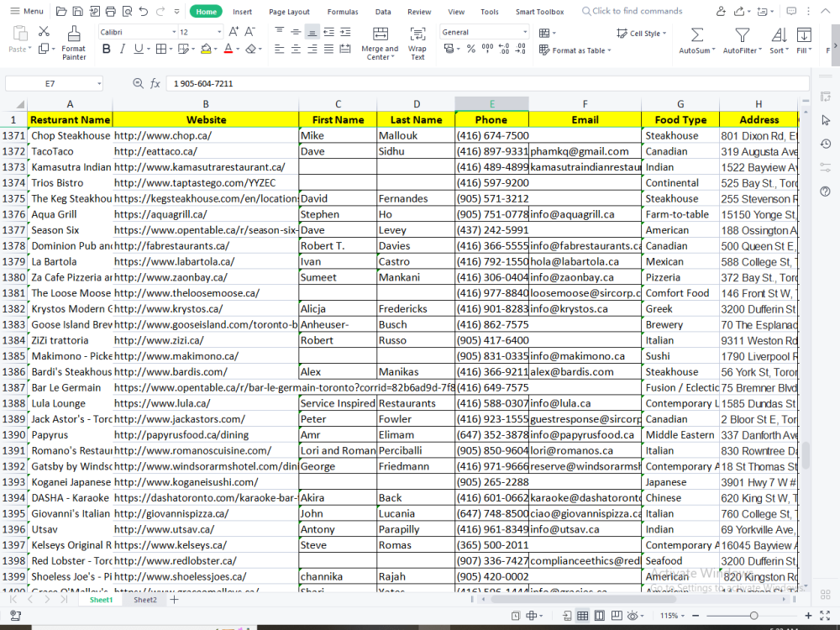Switch to the Page Layout tab
Screen dimensions: 840x630
pyautogui.click(x=289, y=11)
